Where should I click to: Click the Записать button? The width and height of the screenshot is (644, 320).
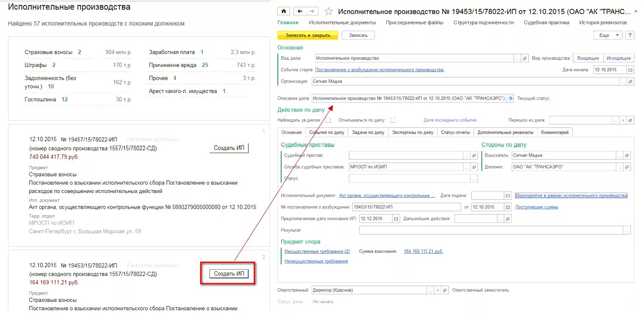coord(358,36)
